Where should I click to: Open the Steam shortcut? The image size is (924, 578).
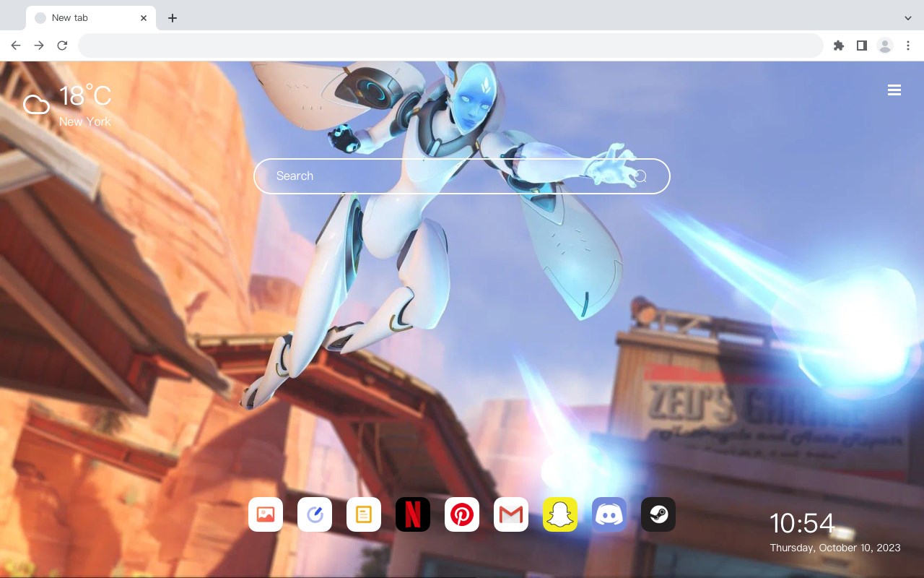click(x=658, y=514)
